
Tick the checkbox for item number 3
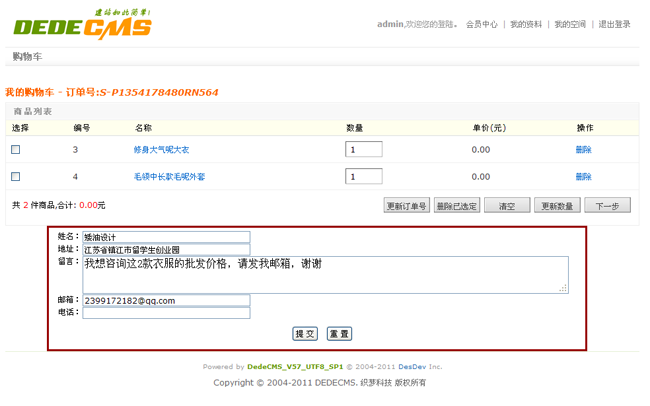click(15, 150)
